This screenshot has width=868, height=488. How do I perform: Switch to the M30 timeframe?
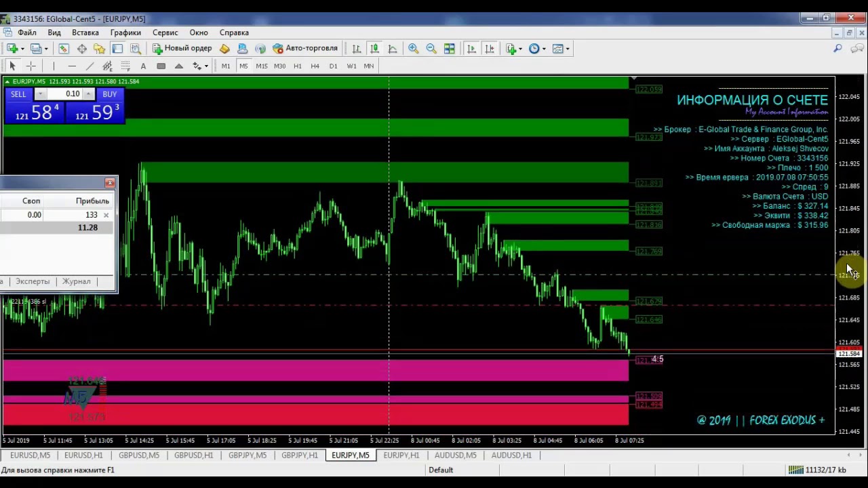click(x=279, y=66)
